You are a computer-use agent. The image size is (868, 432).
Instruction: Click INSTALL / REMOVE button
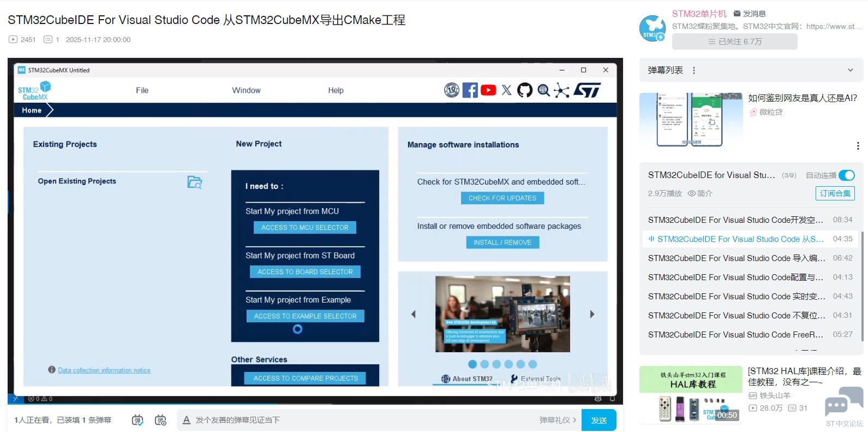(502, 242)
